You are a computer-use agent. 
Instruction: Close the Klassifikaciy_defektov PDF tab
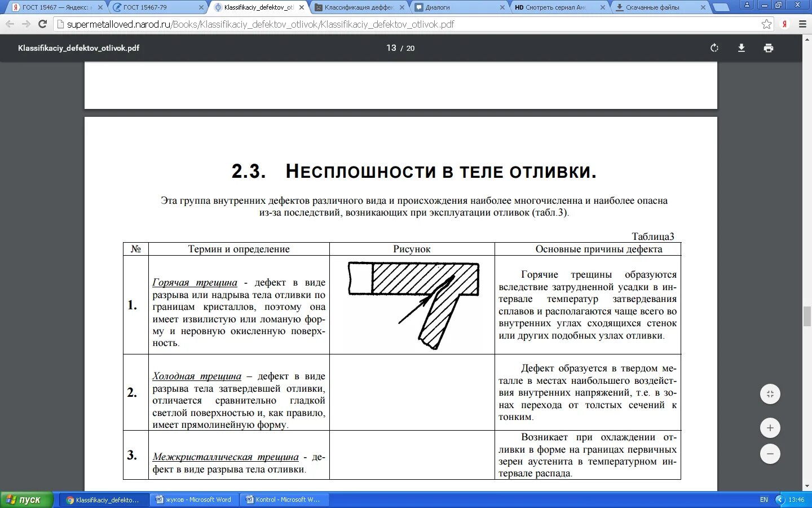tap(302, 7)
